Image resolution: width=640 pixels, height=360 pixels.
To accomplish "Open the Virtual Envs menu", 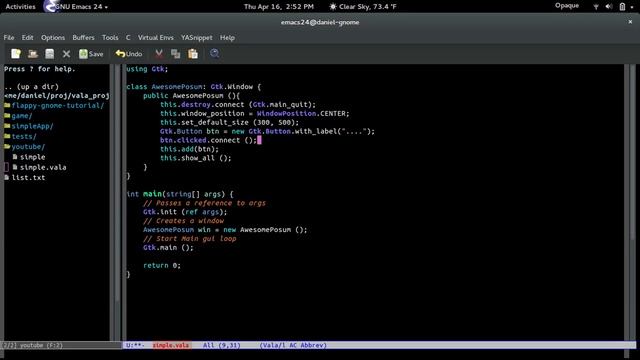I will [x=156, y=38].
